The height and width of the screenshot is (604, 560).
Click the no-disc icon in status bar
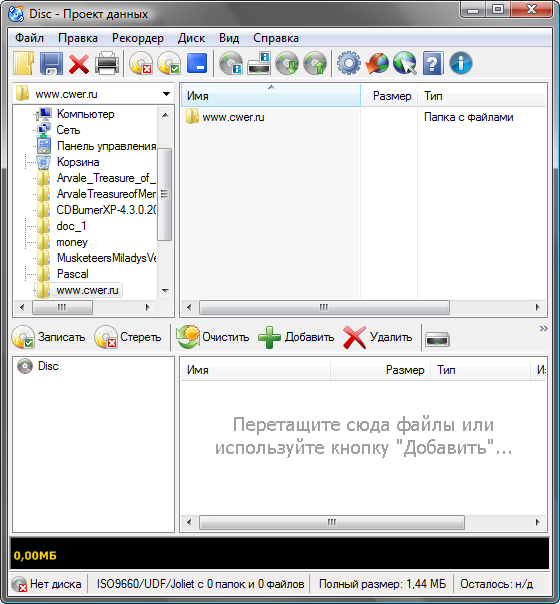click(19, 584)
